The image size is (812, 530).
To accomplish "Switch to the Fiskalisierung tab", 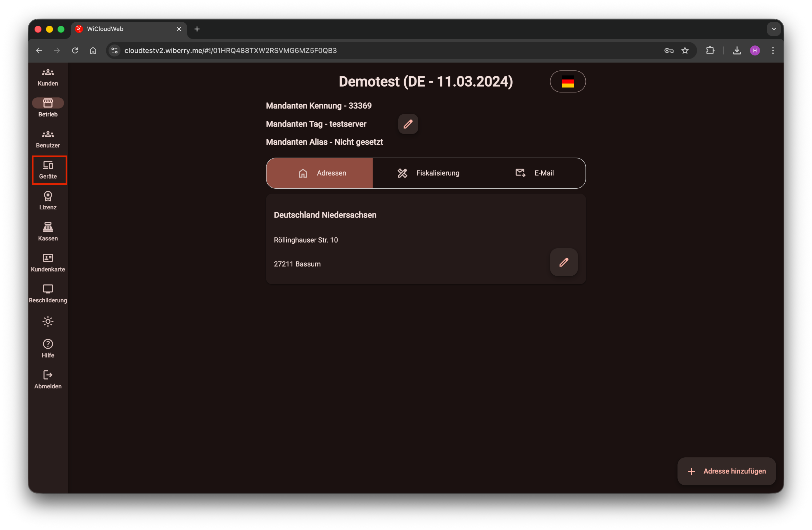I will (x=428, y=173).
